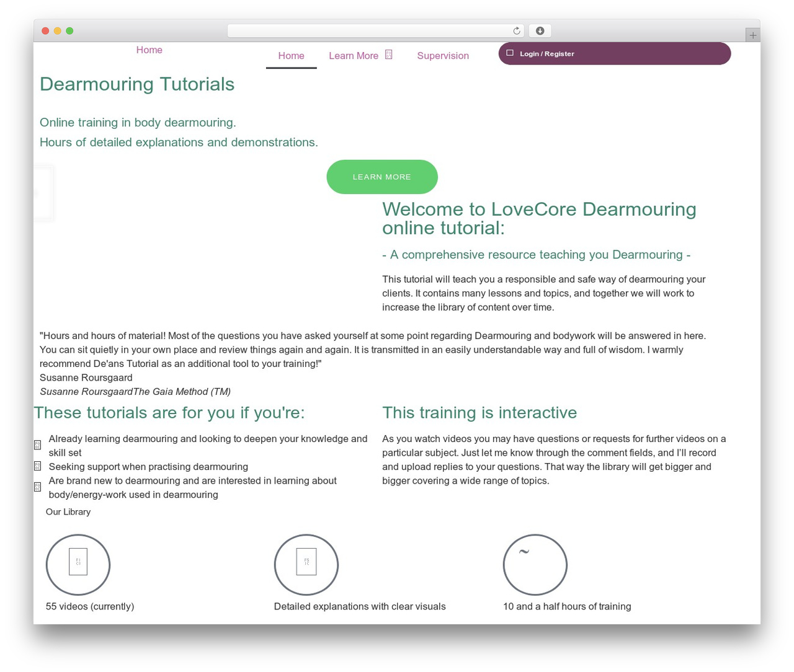The width and height of the screenshot is (794, 672).
Task: Click 'This training is interactive' heading
Action: (x=480, y=413)
